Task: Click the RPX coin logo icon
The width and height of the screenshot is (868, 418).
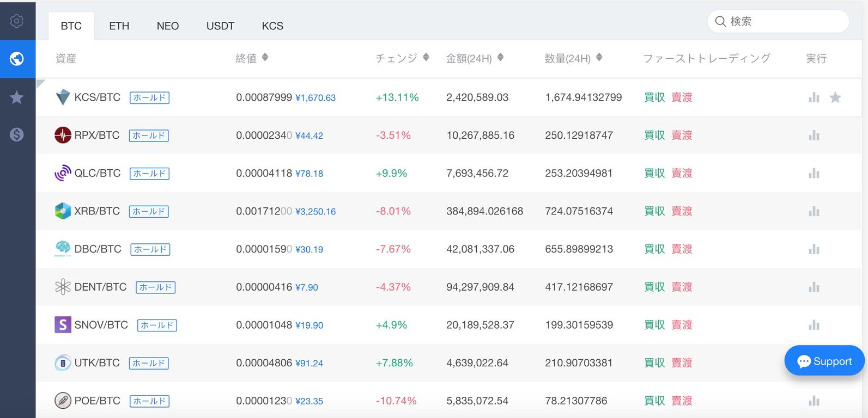Action: tap(63, 135)
